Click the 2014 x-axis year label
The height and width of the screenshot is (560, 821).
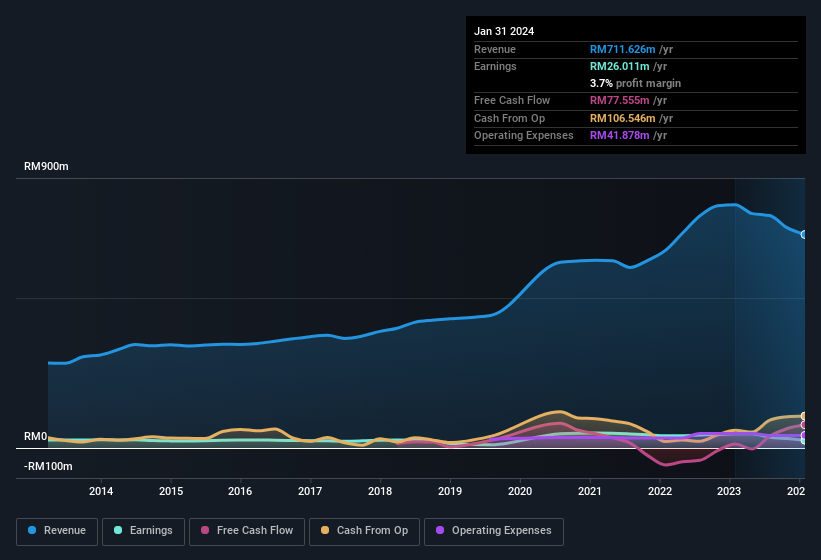click(101, 491)
